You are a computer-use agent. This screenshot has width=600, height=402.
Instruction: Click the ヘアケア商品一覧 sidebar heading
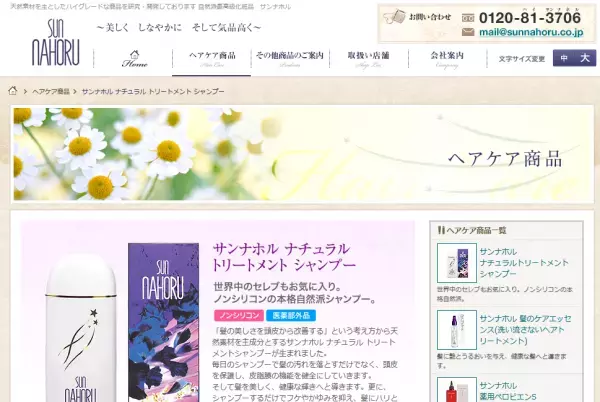[x=472, y=230]
